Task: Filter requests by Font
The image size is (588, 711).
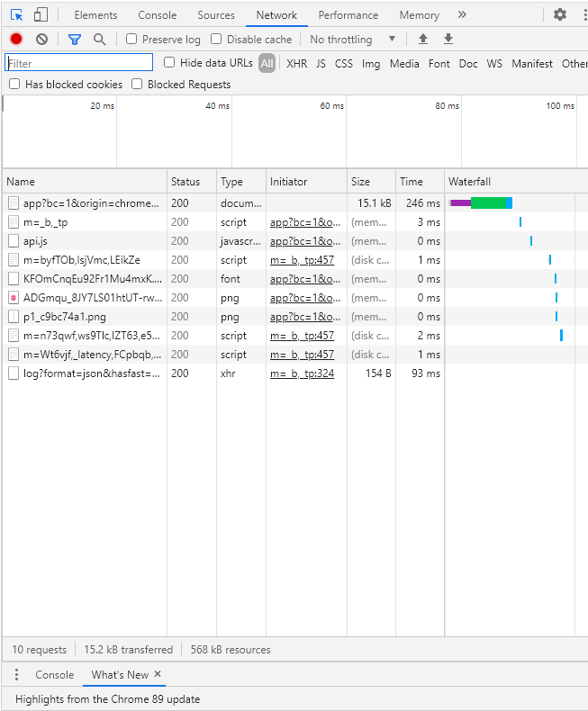Action: click(439, 64)
